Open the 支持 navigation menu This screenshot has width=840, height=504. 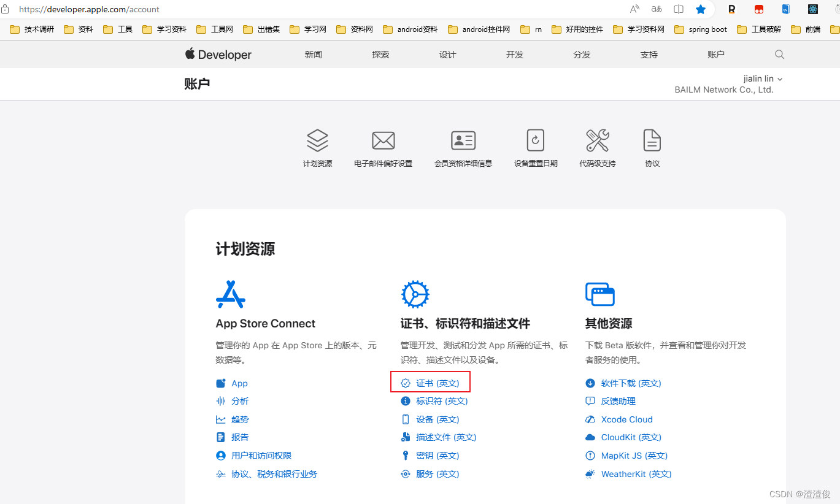pyautogui.click(x=649, y=55)
